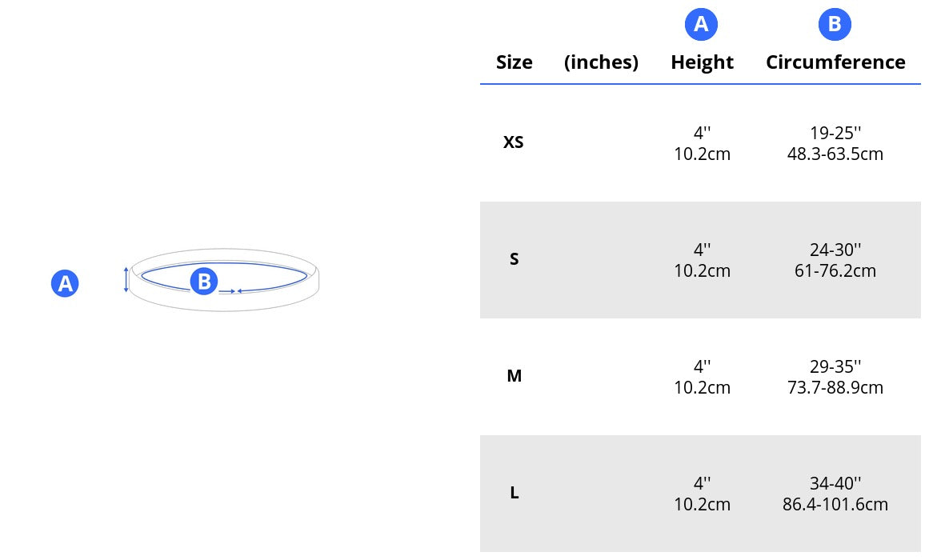Click the inward circumference arrows on diagram
Image resolution: width=937 pixels, height=560 pixels.
pos(230,291)
